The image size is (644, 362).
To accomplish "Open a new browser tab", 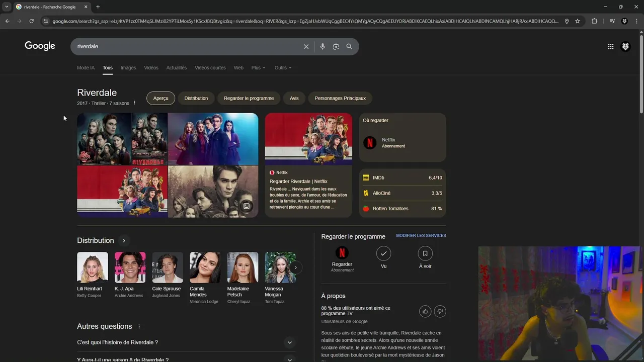I will [98, 7].
